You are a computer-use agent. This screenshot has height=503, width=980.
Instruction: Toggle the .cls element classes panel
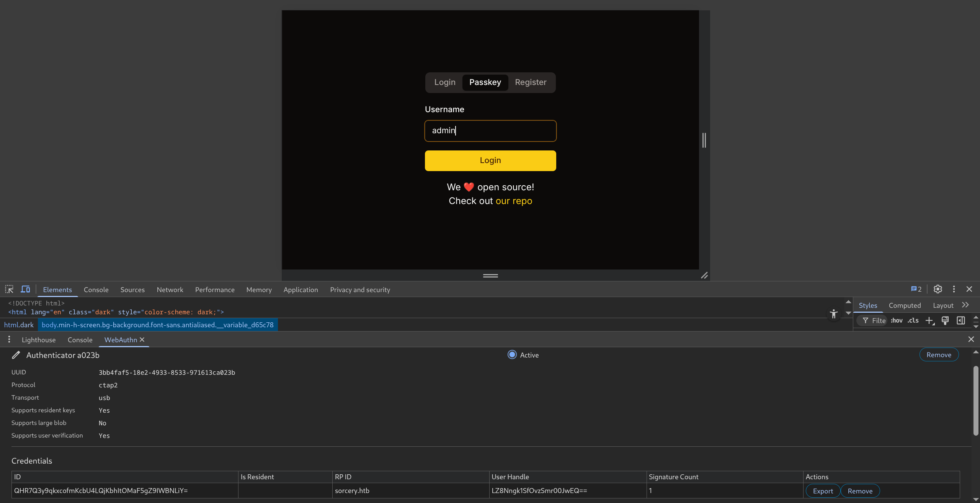coord(913,321)
